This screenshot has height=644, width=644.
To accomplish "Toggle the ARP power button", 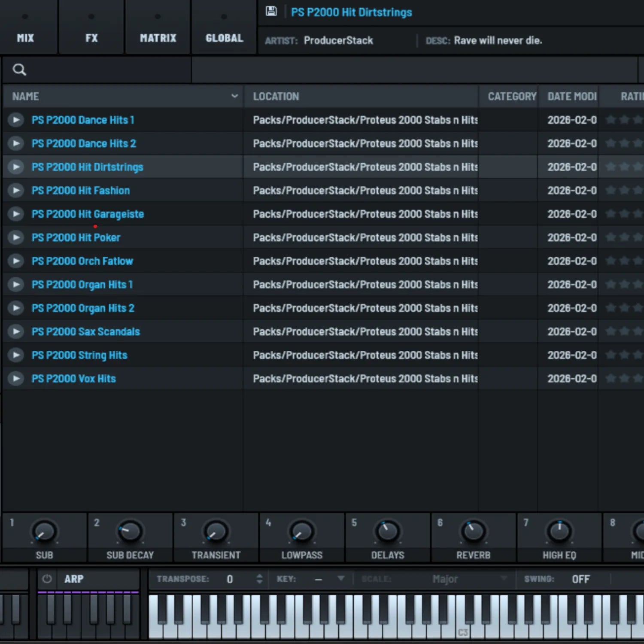I will pos(47,579).
